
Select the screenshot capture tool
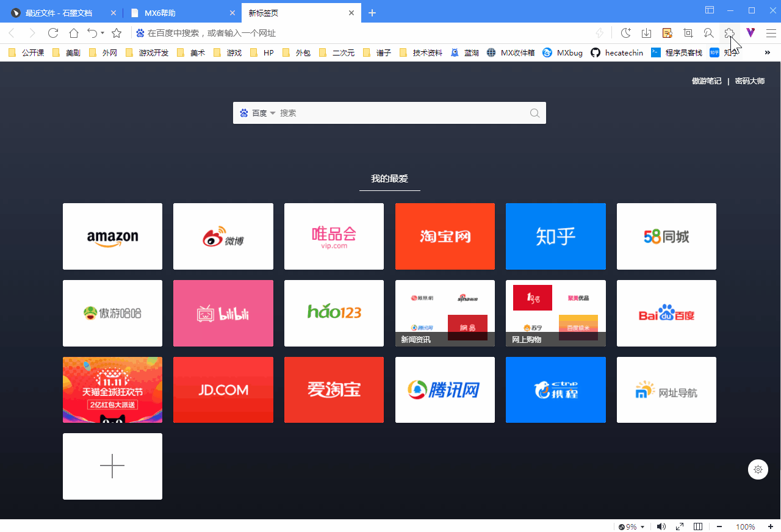[x=688, y=33]
